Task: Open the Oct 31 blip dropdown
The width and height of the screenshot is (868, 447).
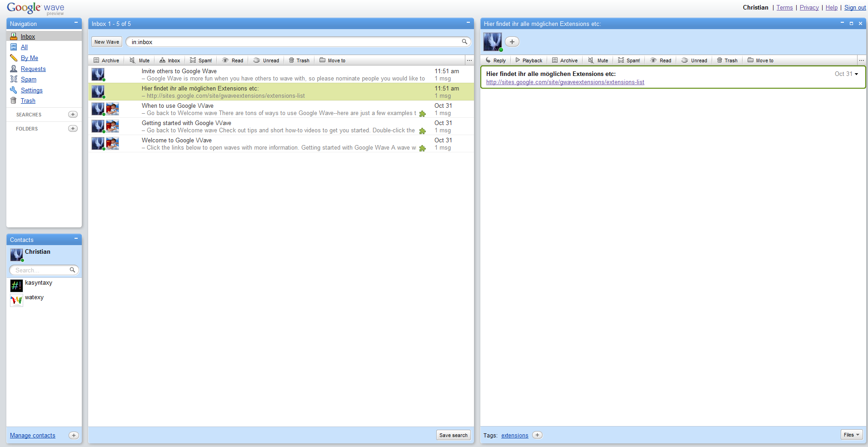Action: (856, 74)
